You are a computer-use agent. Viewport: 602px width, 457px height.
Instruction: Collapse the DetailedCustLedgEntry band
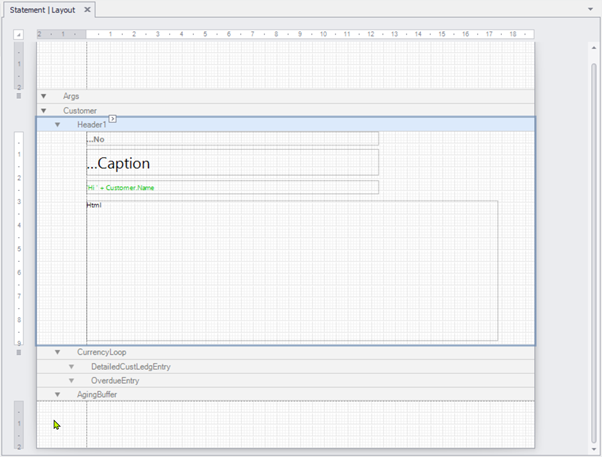pos(71,367)
